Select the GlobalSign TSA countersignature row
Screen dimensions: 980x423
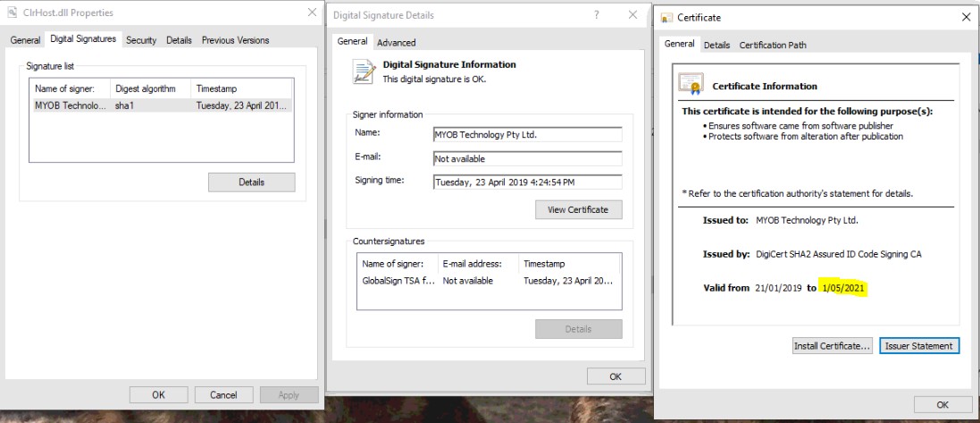[x=489, y=281]
